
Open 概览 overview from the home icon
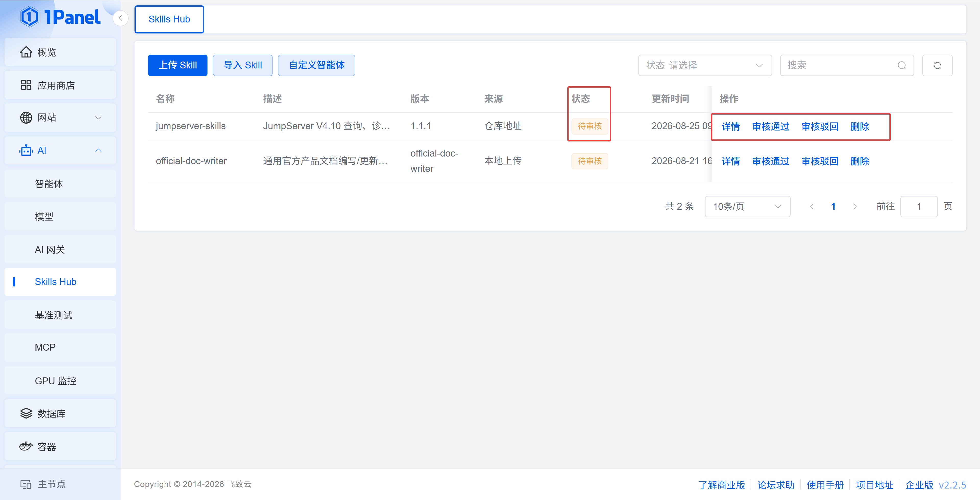click(x=26, y=52)
